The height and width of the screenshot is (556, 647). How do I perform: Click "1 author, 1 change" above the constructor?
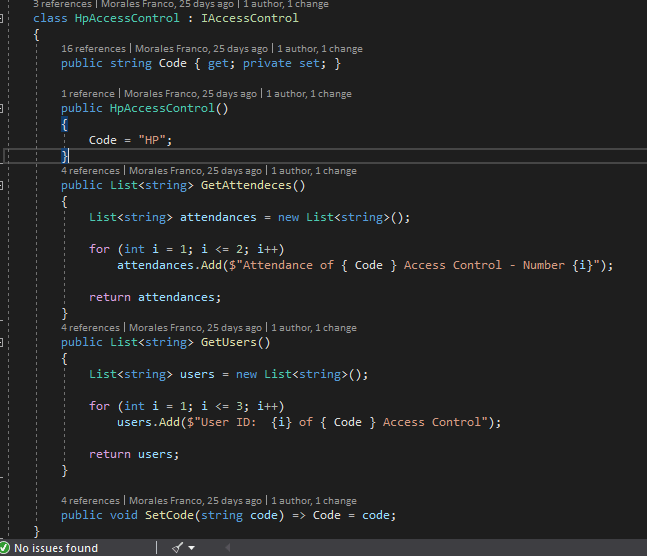tap(309, 94)
